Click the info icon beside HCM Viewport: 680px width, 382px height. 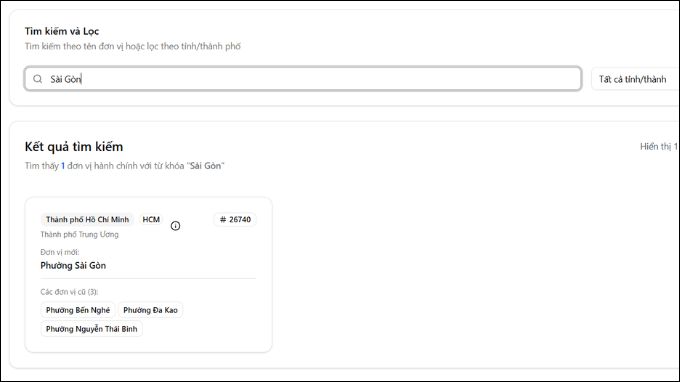click(175, 226)
